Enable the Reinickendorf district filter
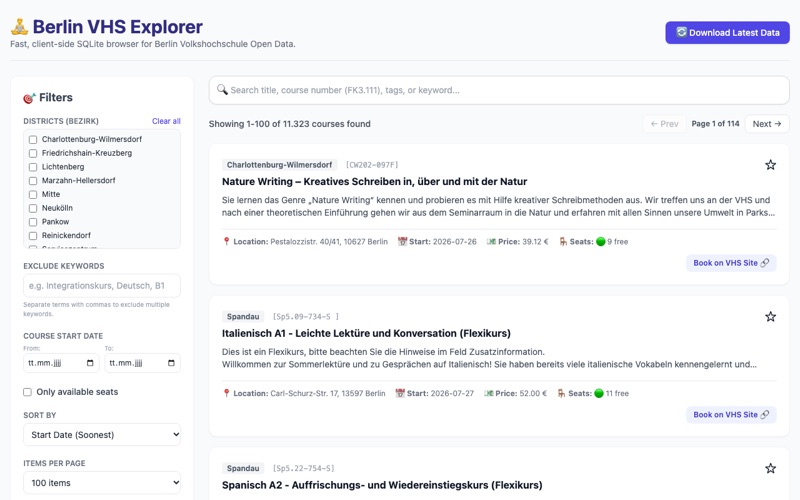The image size is (800, 500). coord(33,236)
